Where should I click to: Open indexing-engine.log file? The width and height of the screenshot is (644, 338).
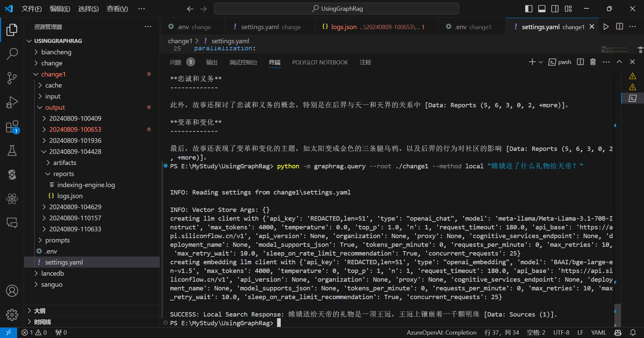coord(86,185)
